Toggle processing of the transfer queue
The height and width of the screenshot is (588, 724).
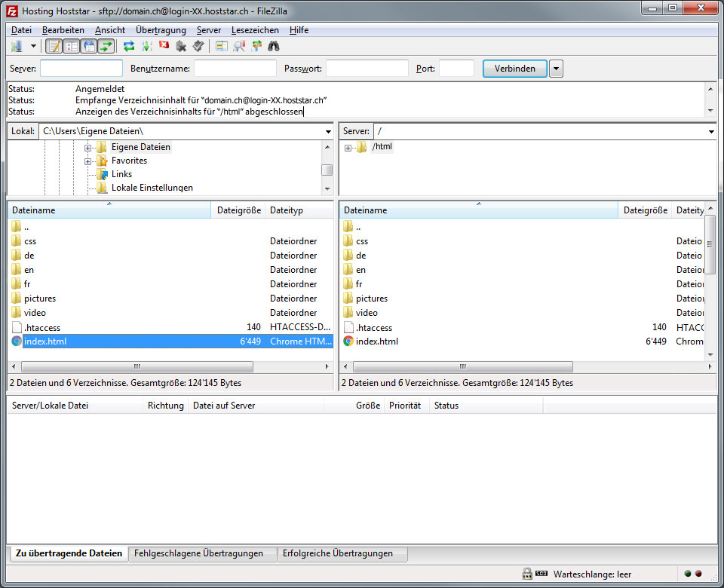tap(147, 46)
